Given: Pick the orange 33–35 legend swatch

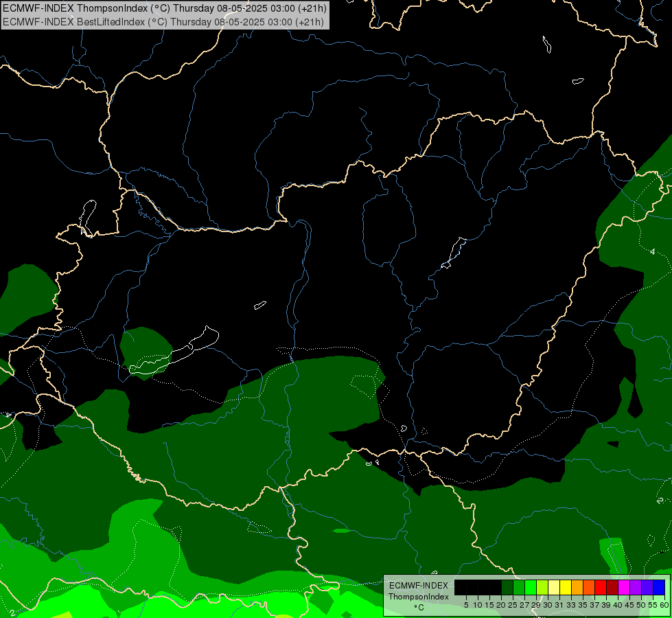Looking at the screenshot, I should [577, 587].
